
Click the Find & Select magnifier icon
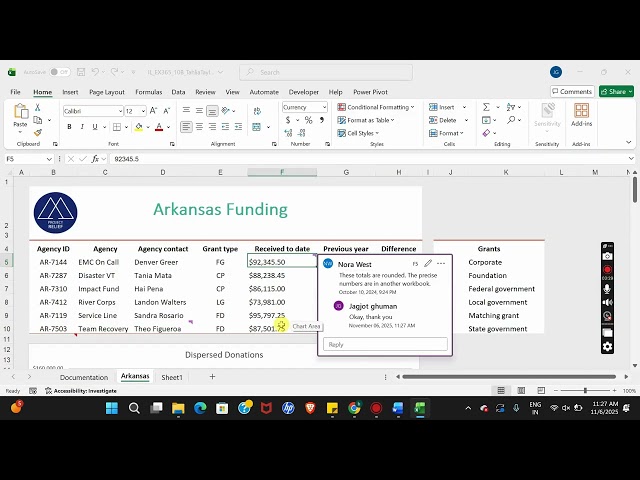point(511,120)
